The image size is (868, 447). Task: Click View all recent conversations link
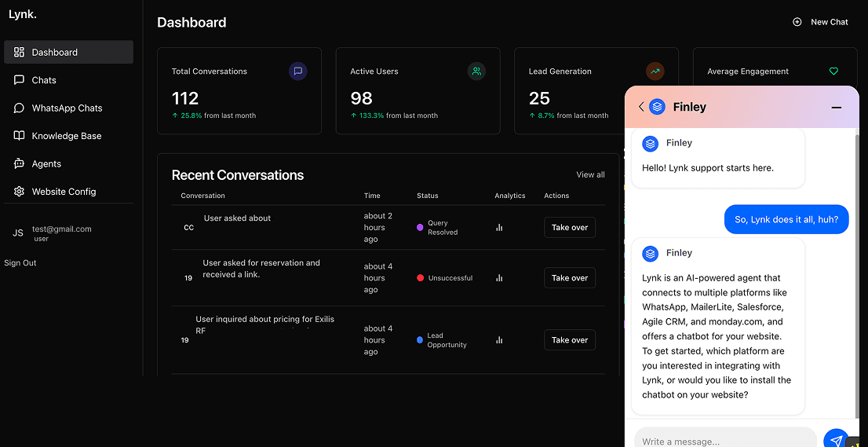click(590, 174)
